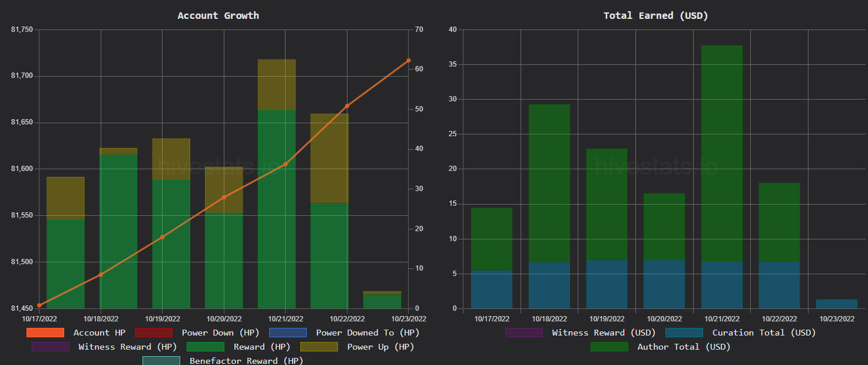The width and height of the screenshot is (868, 365).
Task: Select the Account HP line point at 10/18/2022
Action: pyautogui.click(x=101, y=274)
